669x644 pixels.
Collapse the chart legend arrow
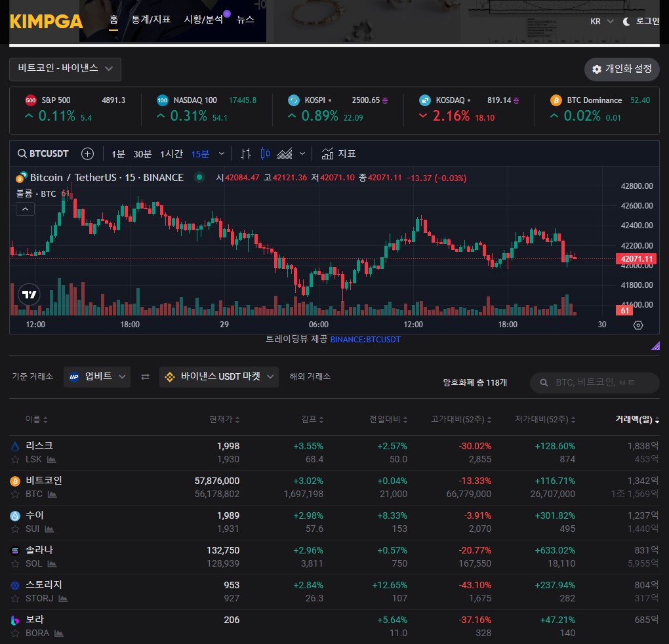click(x=25, y=209)
